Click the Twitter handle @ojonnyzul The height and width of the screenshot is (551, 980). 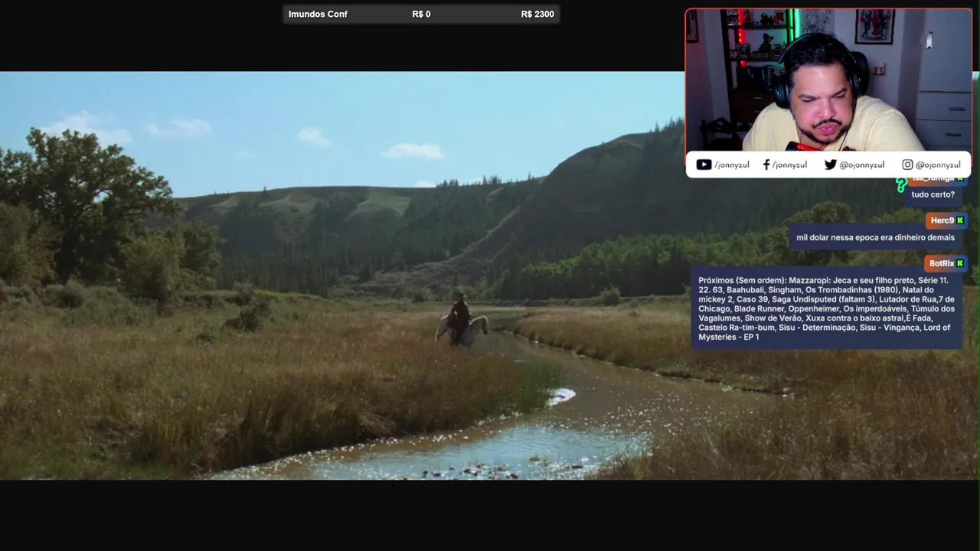coord(862,165)
